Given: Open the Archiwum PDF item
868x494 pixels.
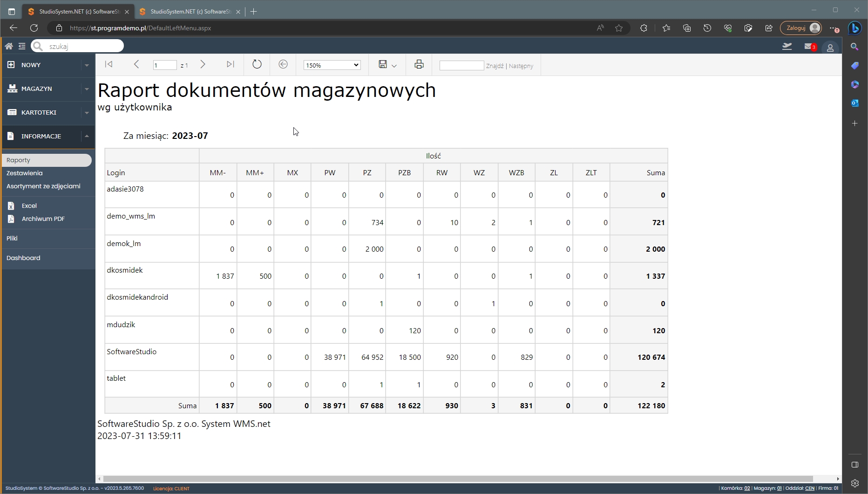Looking at the screenshot, I should pos(43,219).
